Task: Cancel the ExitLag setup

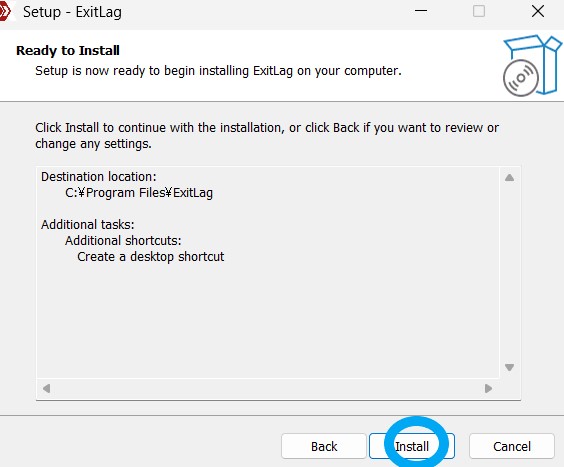Action: (x=511, y=446)
